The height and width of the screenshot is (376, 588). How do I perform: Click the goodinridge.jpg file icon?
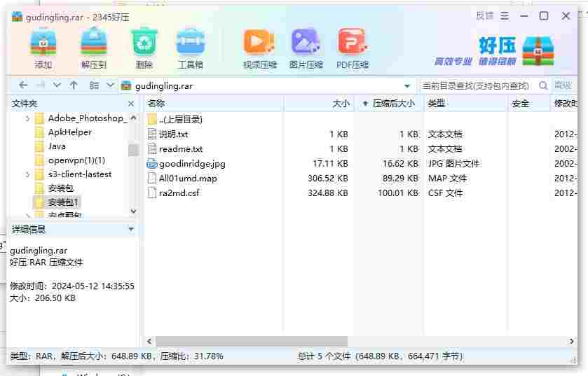(152, 164)
